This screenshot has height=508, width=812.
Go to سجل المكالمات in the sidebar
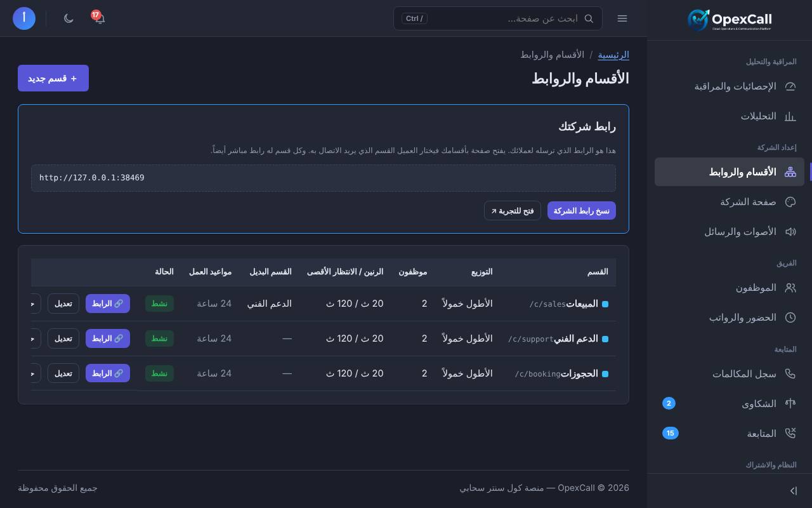(730, 374)
